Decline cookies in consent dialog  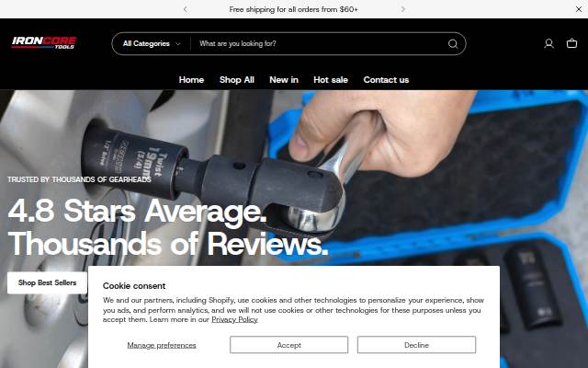coord(416,345)
